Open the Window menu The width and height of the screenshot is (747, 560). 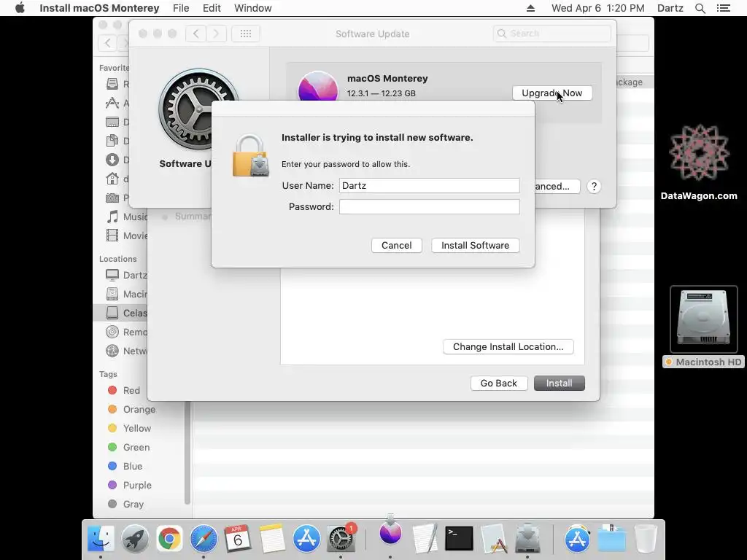(x=253, y=8)
